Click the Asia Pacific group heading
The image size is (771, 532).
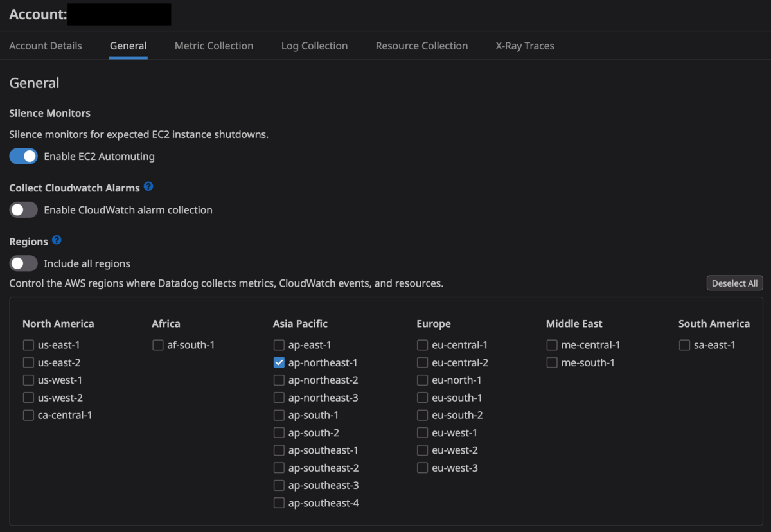300,324
